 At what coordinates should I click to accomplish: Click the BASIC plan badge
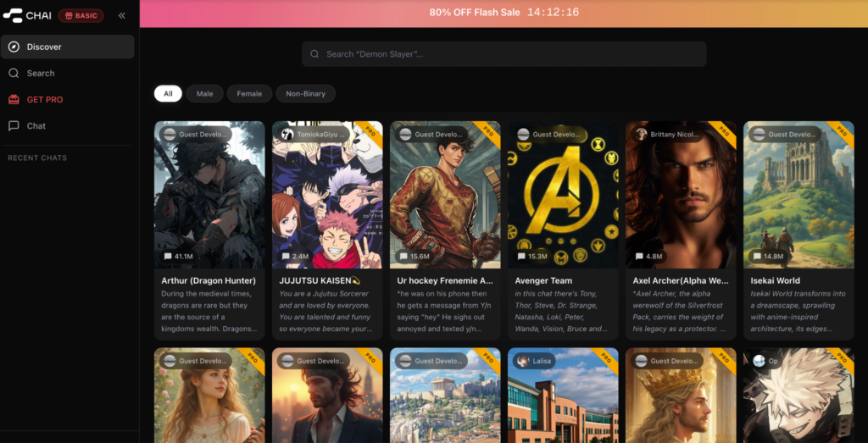(81, 15)
